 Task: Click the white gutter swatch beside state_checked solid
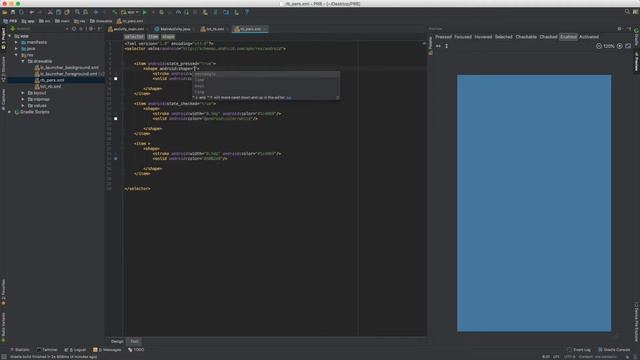click(116, 118)
